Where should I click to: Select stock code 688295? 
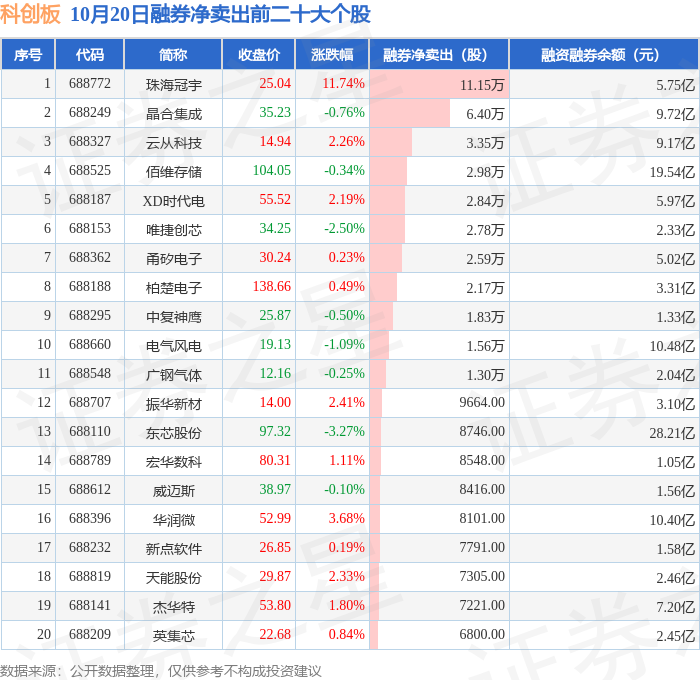[90, 316]
